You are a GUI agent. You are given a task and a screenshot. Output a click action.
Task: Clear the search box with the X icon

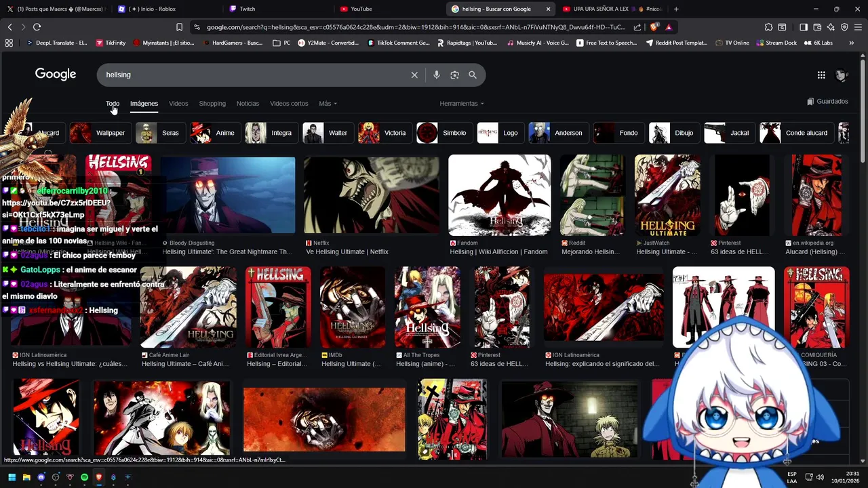pyautogui.click(x=414, y=75)
